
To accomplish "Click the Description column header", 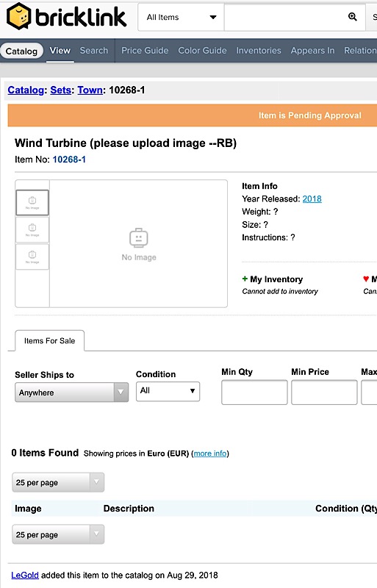I will [x=129, y=509].
